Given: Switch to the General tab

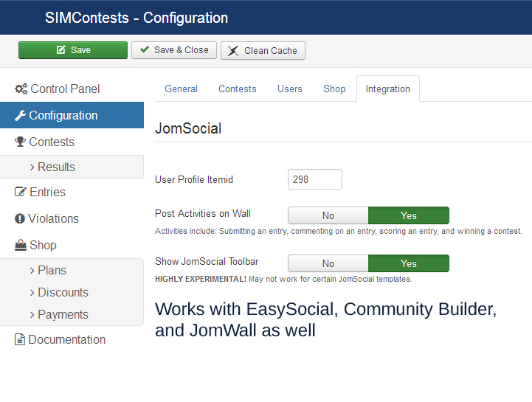Looking at the screenshot, I should click(x=181, y=89).
